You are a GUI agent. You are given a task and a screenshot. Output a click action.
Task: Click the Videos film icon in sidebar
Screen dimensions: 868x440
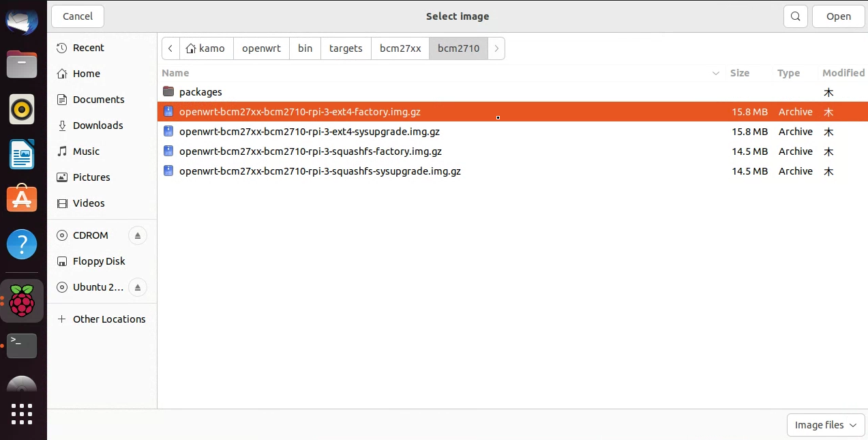pos(63,203)
